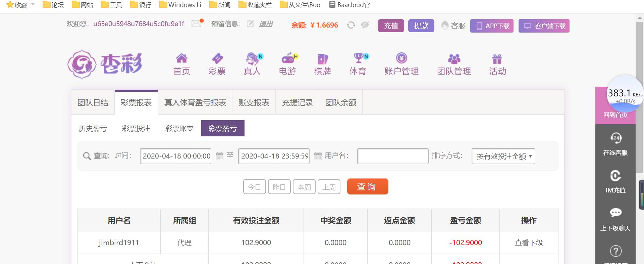Open the 活动 promotions navigation
Image resolution: width=644 pixels, height=264 pixels.
pyautogui.click(x=497, y=64)
